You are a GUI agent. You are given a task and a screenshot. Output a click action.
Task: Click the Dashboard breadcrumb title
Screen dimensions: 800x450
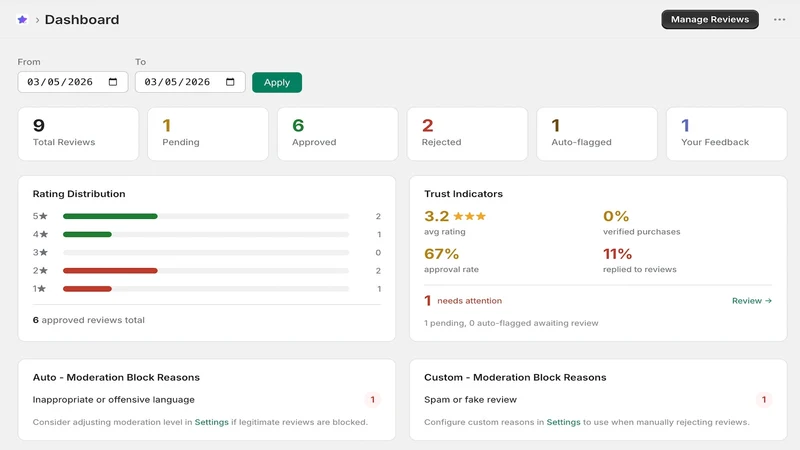click(x=82, y=19)
